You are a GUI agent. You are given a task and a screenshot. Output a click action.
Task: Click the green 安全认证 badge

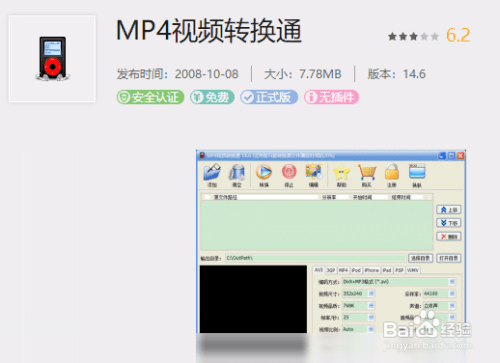[x=150, y=97]
